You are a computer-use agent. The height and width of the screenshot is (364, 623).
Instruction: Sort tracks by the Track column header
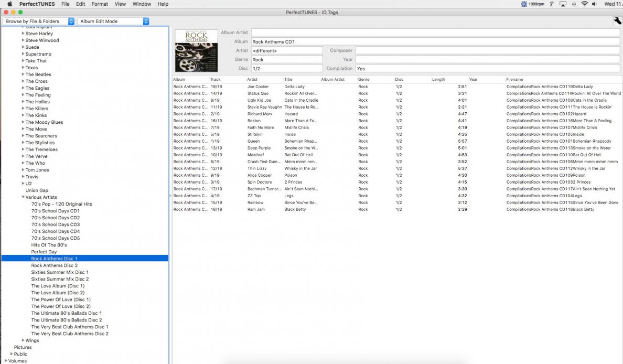[216, 80]
